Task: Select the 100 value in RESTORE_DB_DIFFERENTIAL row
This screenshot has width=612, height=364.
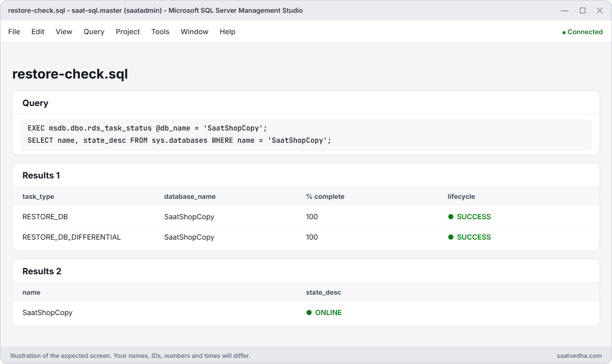Action: pyautogui.click(x=312, y=237)
